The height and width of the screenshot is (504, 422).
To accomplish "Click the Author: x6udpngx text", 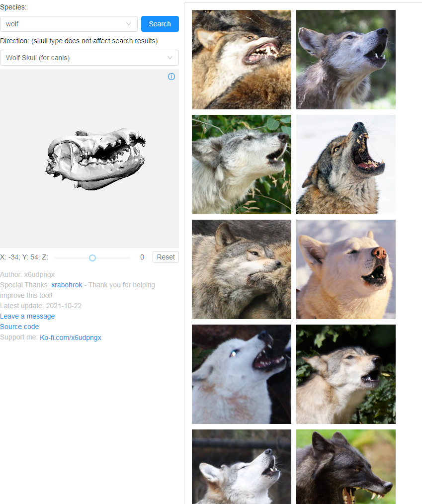I will point(27,274).
